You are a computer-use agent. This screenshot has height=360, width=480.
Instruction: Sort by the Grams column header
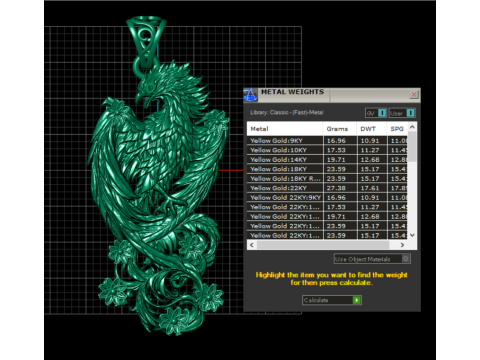(x=339, y=129)
